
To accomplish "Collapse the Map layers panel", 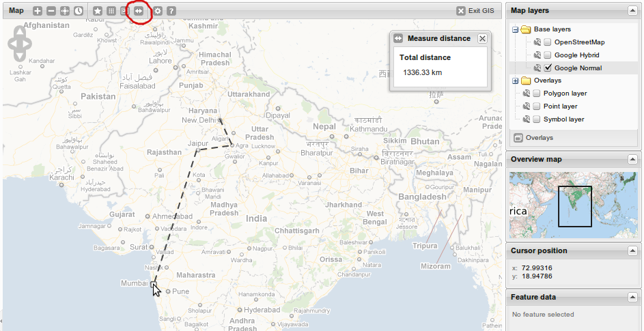I will tap(632, 11).
